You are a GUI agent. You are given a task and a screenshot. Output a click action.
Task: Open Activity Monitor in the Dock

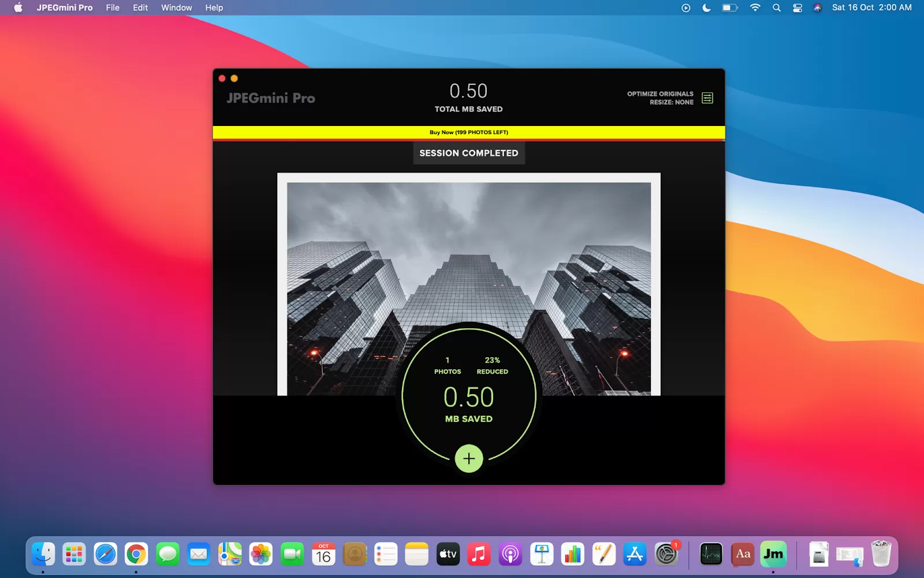click(x=711, y=554)
